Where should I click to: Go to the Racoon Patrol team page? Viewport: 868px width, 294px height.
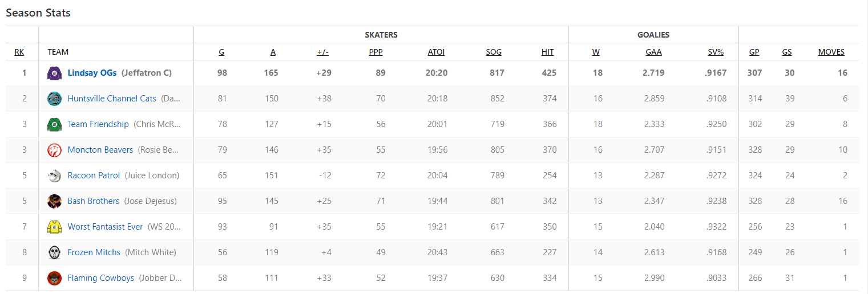94,175
